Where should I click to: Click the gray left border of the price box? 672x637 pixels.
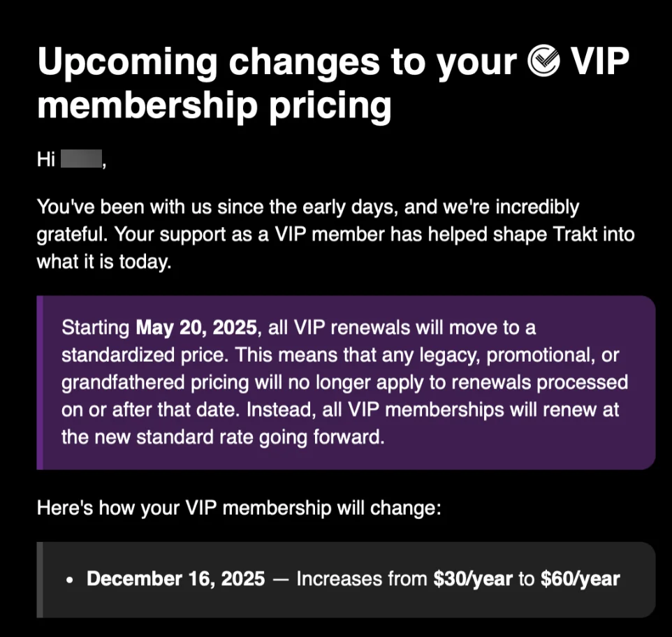tap(40, 580)
